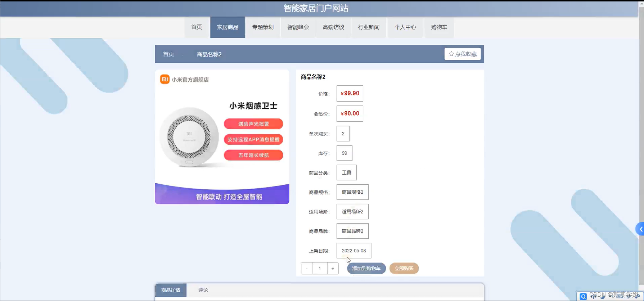
Task: Click the price value ¥99.90
Action: coord(350,94)
